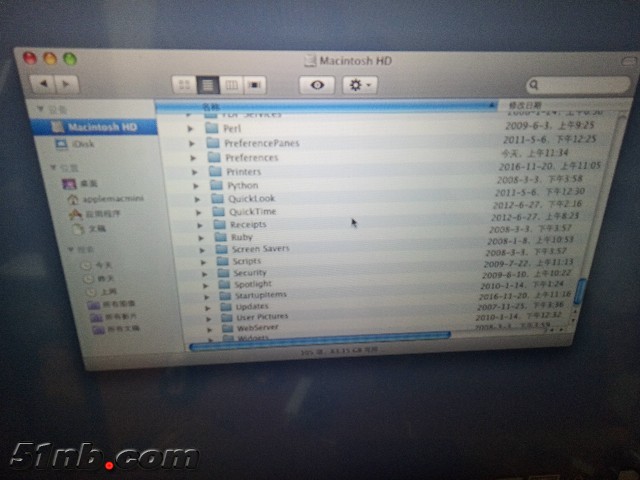Collapse the search section triangle in sidebar
This screenshot has height=480, width=640.
pyautogui.click(x=70, y=249)
